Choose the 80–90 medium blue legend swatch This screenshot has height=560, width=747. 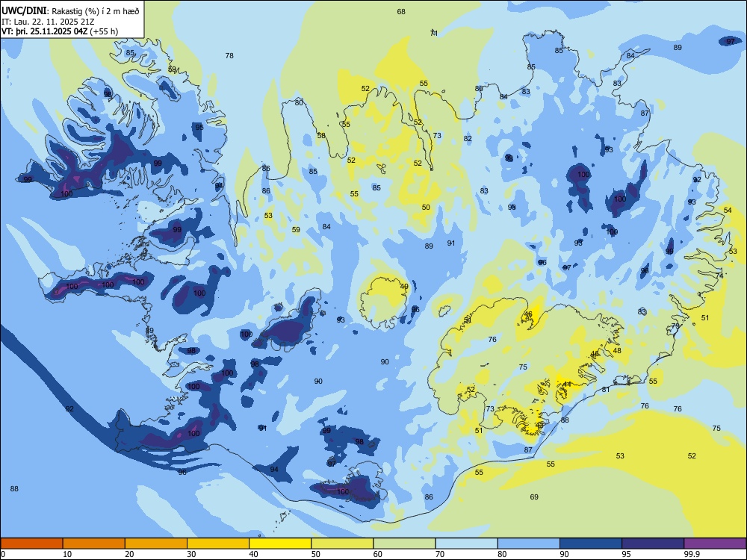pos(529,544)
